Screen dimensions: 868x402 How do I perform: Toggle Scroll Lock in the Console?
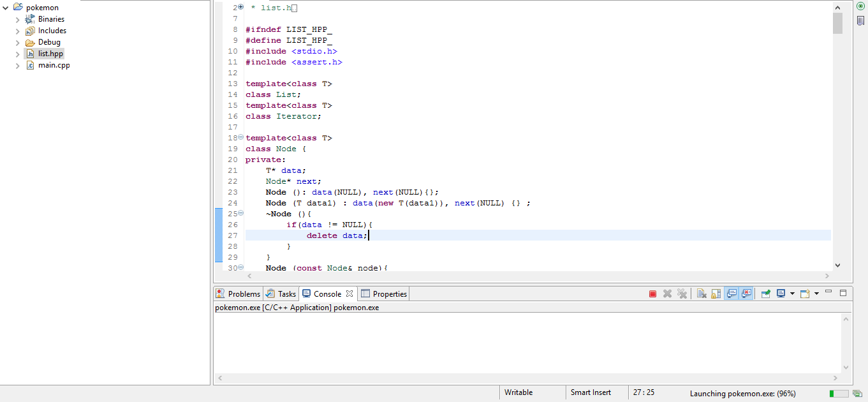pos(716,294)
